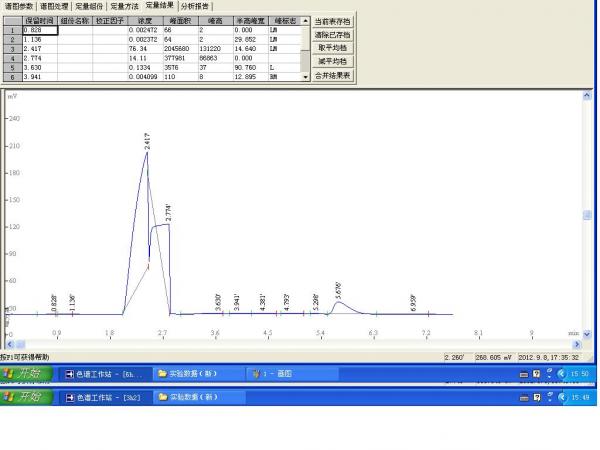Click status bar timestamp 2012.9.8, 17:35:32
600x450 pixels.
tap(548, 357)
